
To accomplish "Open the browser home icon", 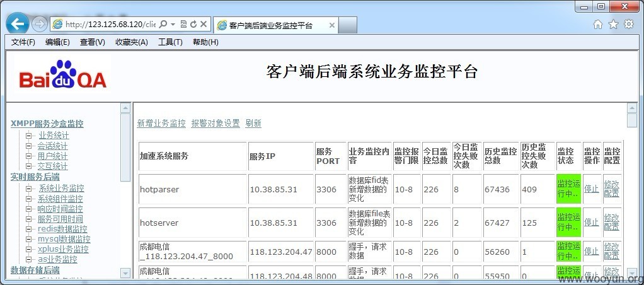I will click(598, 24).
